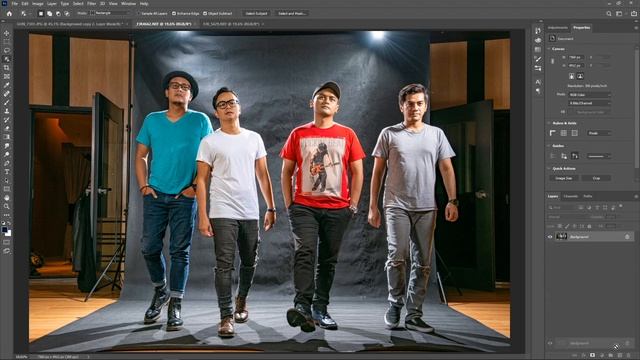Switch to the Adjustments tab
640x360 pixels.
(x=558, y=28)
